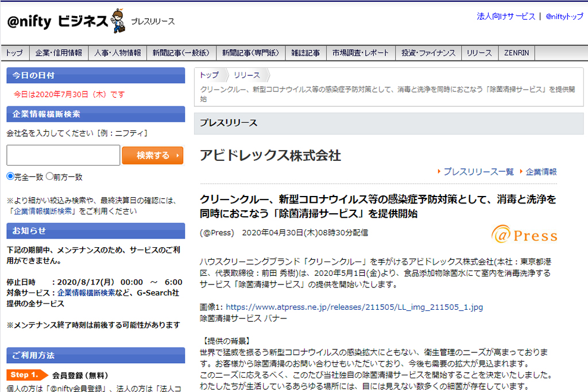This screenshot has width=588, height=392.
Task: Click the 会員登録（無料） text
Action: [x=80, y=375]
